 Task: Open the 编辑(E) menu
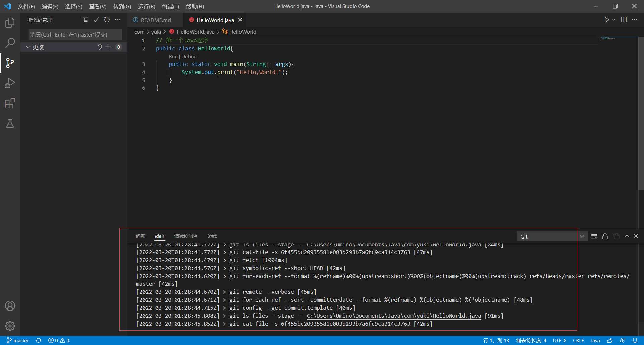pos(50,6)
